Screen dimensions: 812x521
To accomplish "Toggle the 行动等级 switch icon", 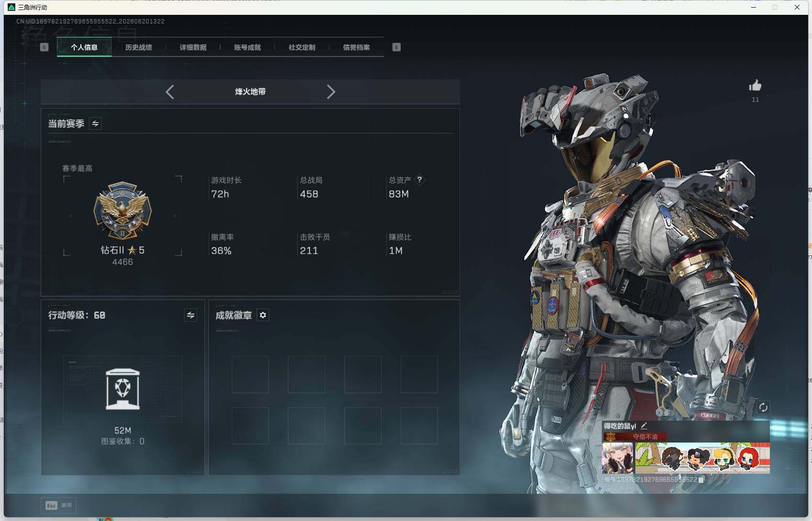I will [x=191, y=315].
